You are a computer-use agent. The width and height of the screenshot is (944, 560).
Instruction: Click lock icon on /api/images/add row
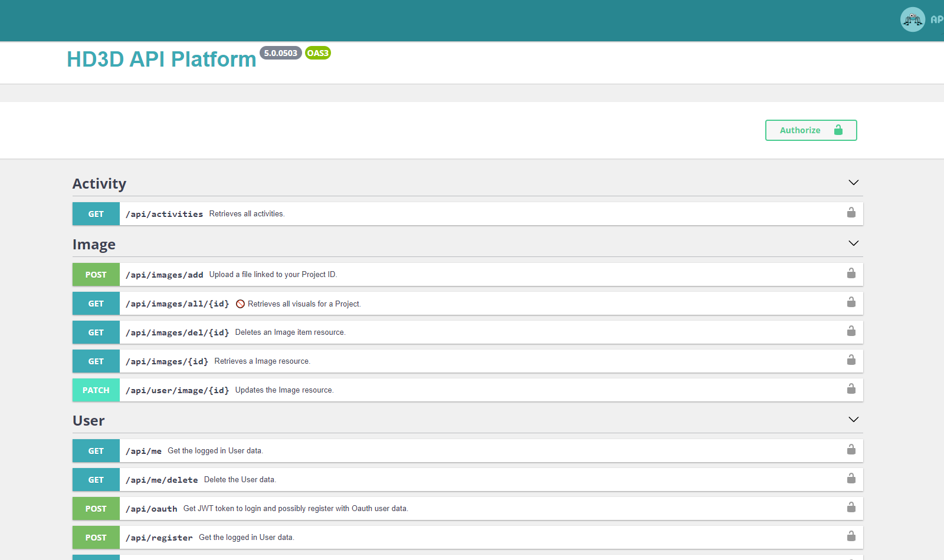tap(851, 274)
